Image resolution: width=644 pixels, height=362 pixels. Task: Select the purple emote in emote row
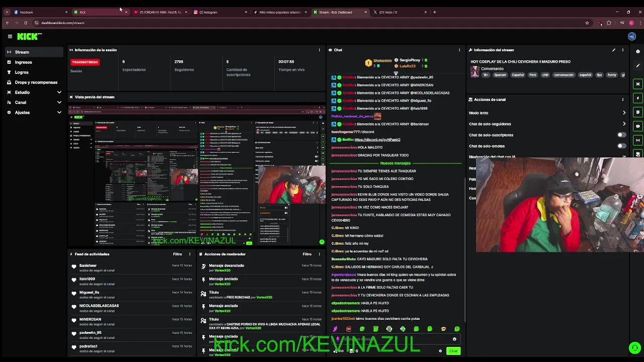335,329
